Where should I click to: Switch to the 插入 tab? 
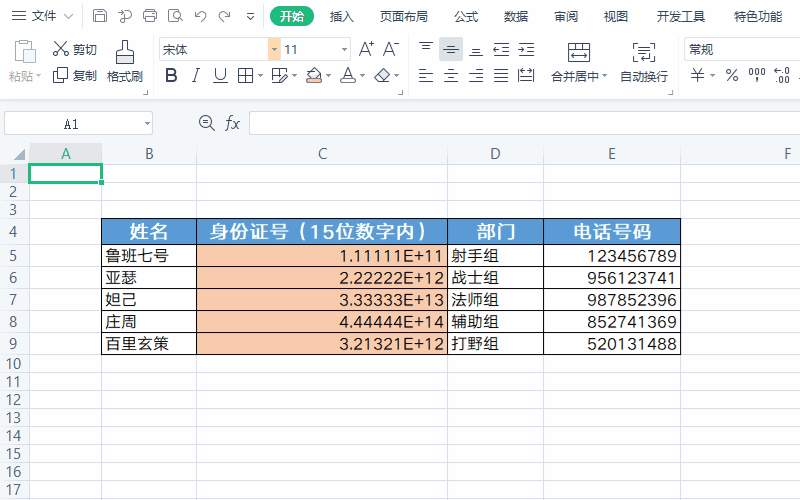point(341,16)
